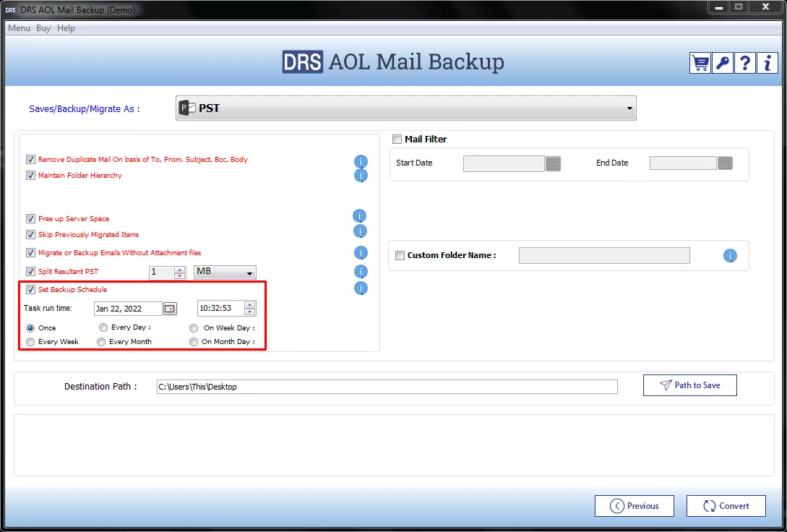Viewport: 787px width, 532px height.
Task: Go back with the Previous button
Action: tap(635, 506)
